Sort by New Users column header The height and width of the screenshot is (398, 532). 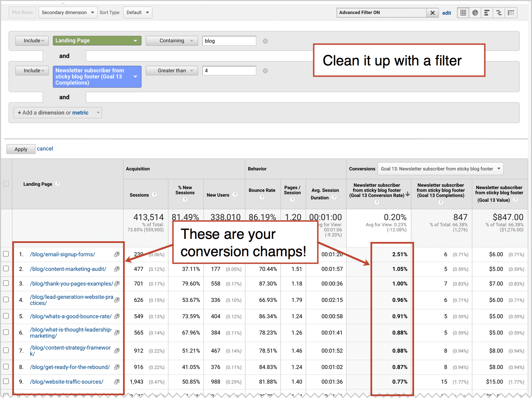click(218, 195)
